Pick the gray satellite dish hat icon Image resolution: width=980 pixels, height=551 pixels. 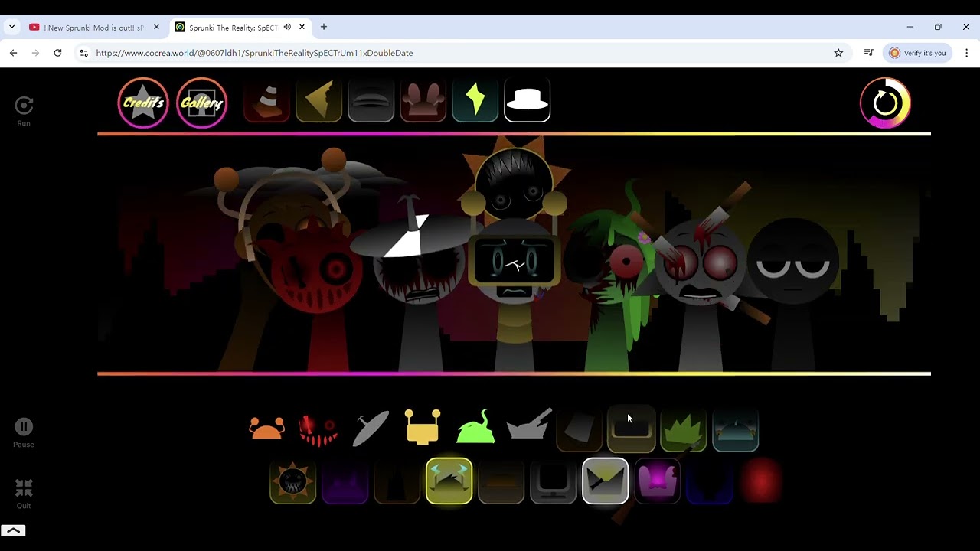click(371, 429)
